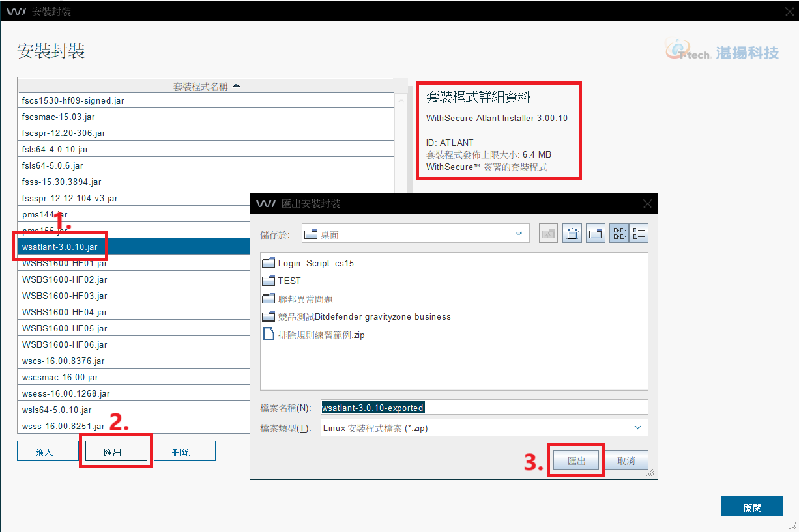Click the 匯出... button below package list

117,452
